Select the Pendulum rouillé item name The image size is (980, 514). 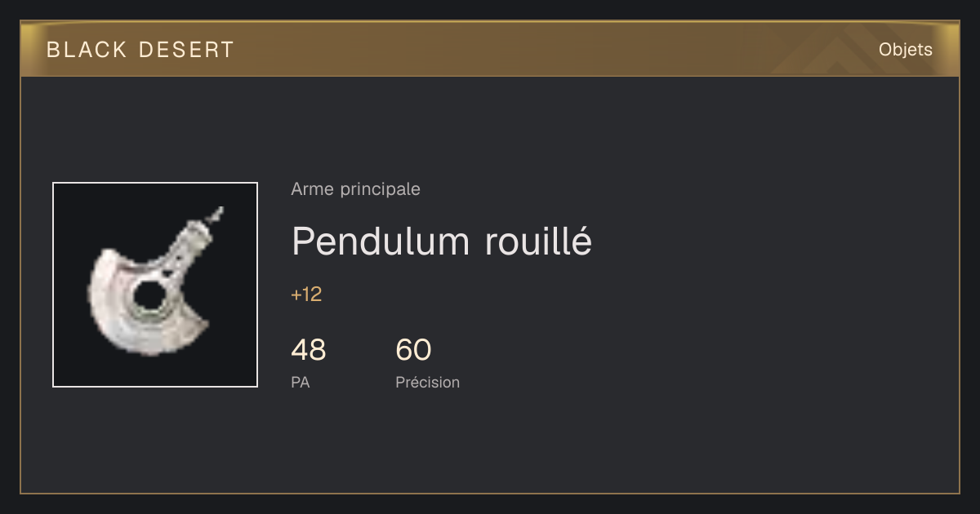[441, 241]
